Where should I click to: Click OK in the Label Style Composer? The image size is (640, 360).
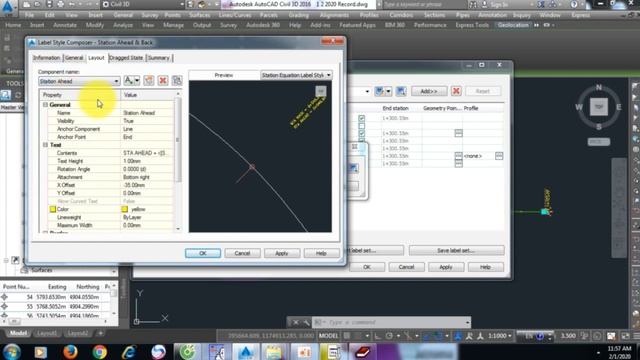coord(203,253)
